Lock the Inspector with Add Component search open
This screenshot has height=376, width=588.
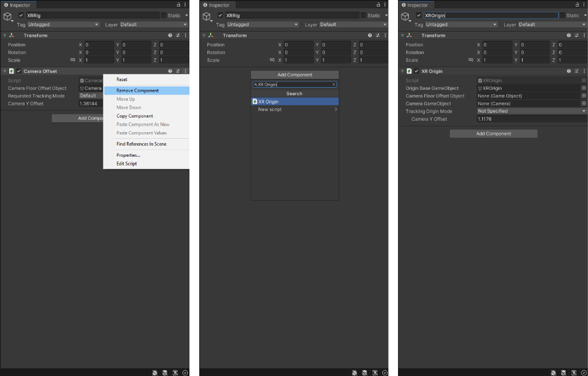pos(378,5)
